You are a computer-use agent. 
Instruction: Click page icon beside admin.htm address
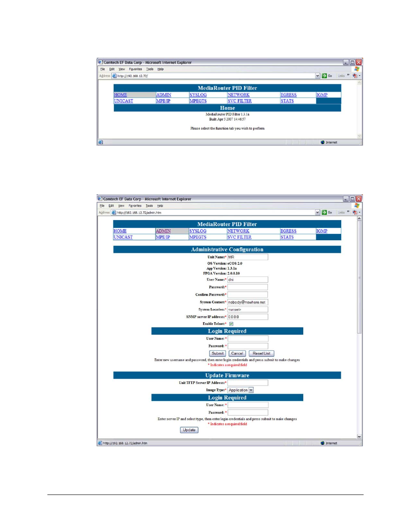[114, 212]
